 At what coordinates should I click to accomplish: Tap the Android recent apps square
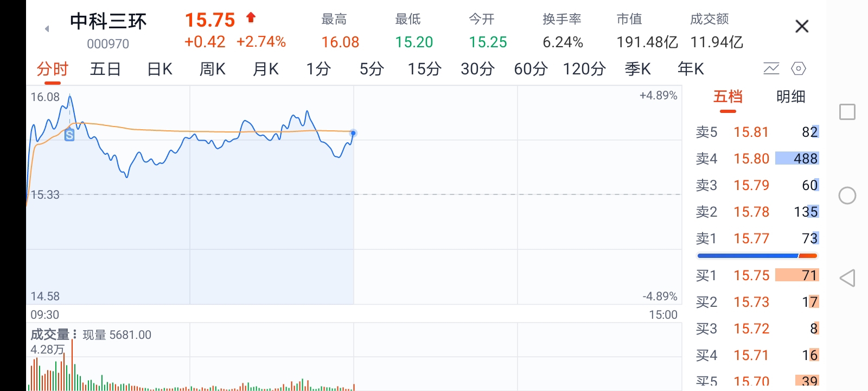tap(847, 112)
